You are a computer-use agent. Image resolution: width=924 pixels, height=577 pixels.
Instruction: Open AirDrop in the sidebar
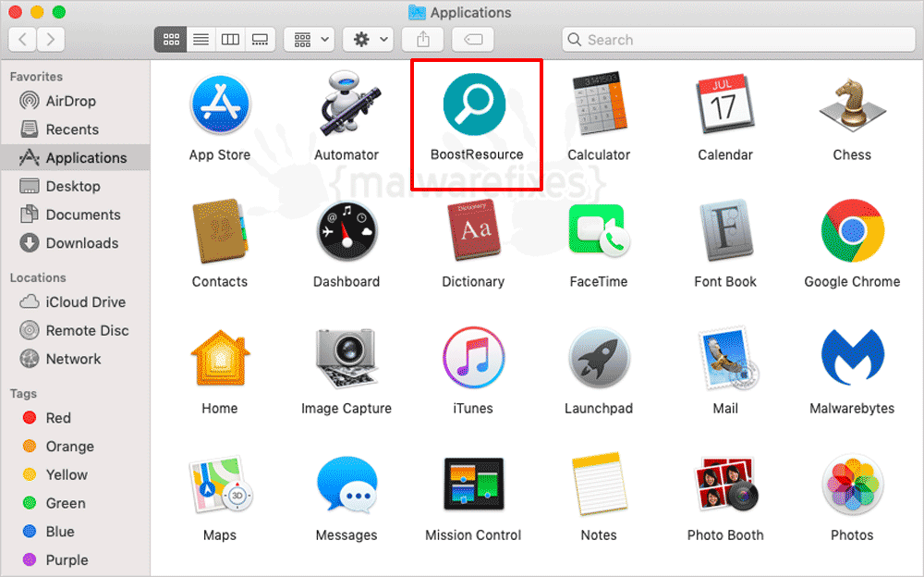click(x=75, y=101)
